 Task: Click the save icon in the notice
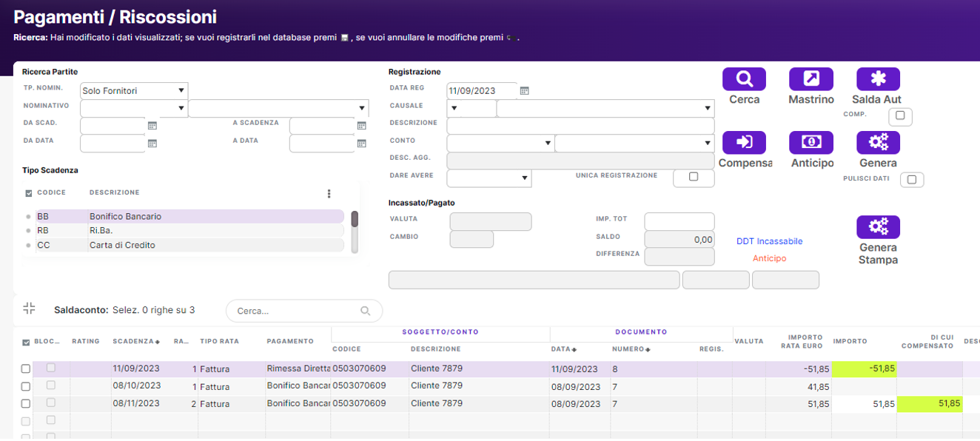click(x=344, y=38)
